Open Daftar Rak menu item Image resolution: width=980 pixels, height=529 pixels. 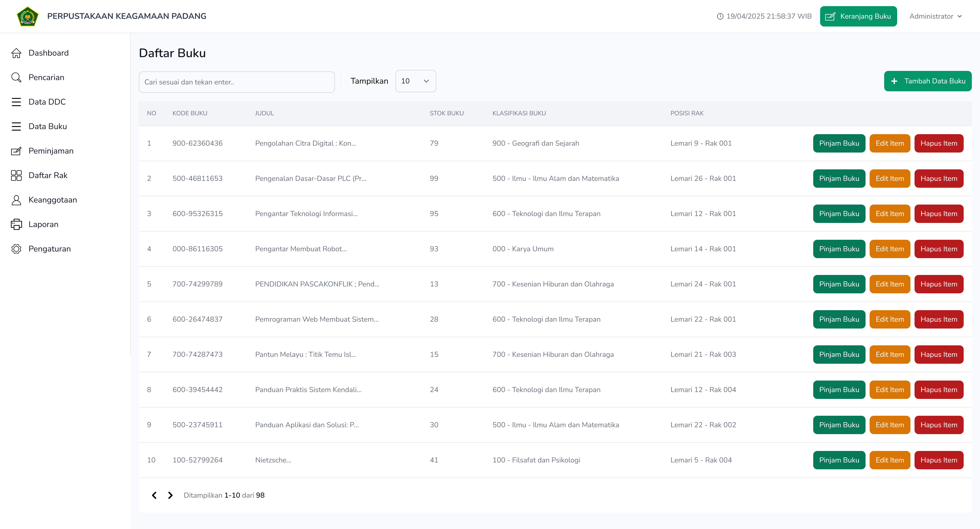coord(65,175)
